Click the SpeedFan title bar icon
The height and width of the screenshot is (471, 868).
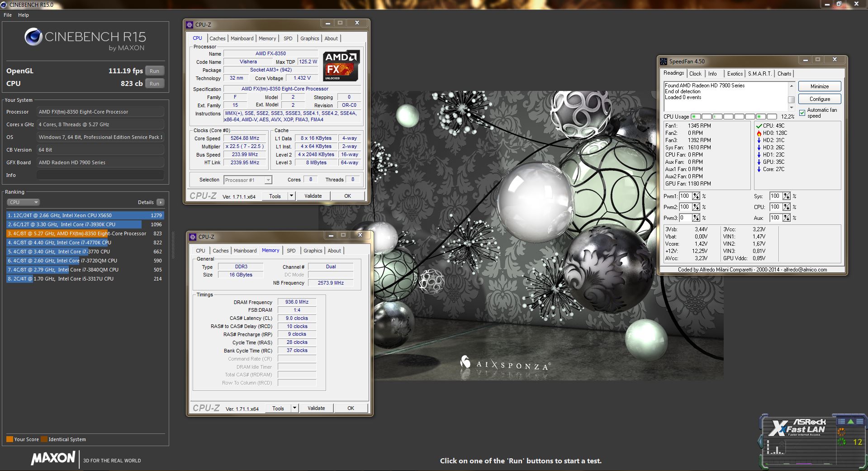664,61
